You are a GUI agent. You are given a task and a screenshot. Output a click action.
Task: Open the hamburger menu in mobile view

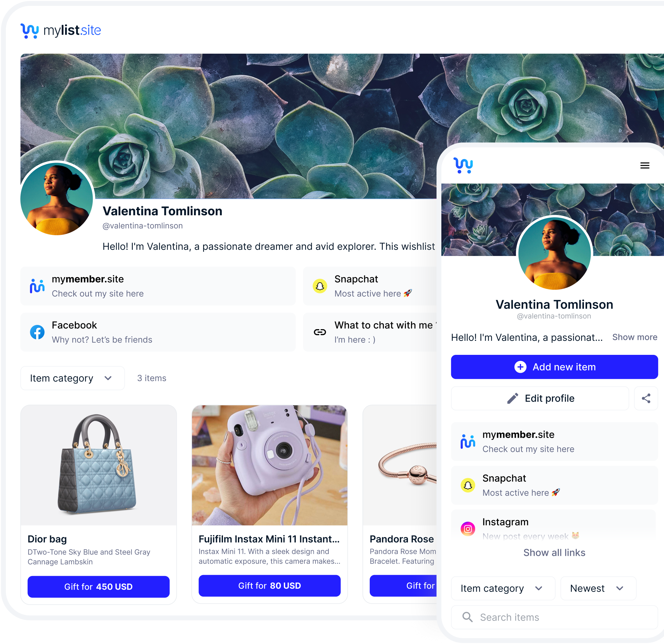pyautogui.click(x=644, y=165)
